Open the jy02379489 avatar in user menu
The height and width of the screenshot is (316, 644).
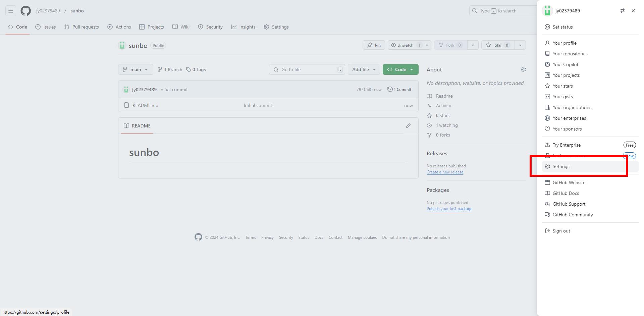pos(547,11)
